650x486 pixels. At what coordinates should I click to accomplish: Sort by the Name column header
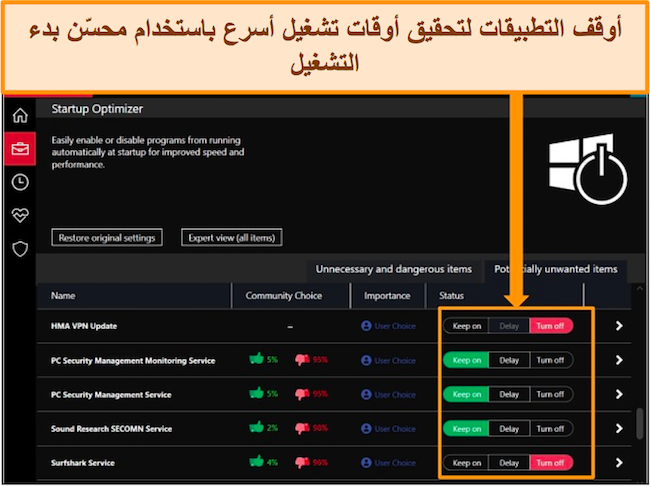134,296
